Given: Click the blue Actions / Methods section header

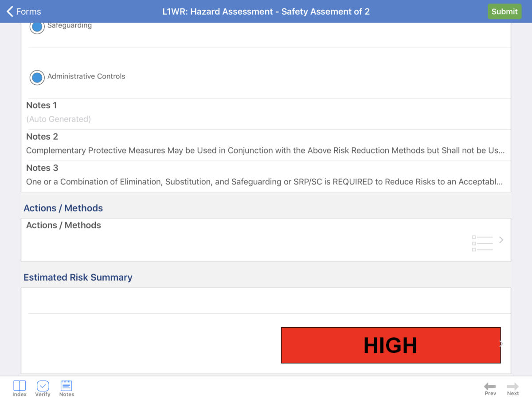Looking at the screenshot, I should coord(63,208).
